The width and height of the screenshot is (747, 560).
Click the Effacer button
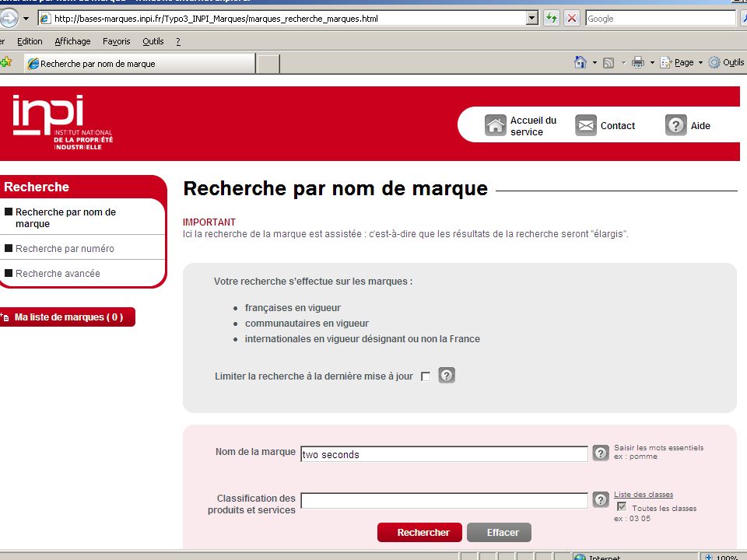(x=500, y=532)
